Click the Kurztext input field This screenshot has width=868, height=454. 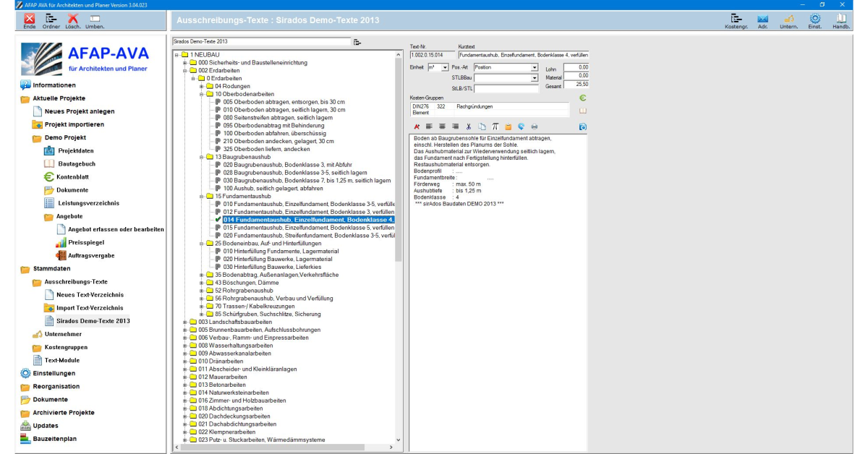click(x=524, y=54)
